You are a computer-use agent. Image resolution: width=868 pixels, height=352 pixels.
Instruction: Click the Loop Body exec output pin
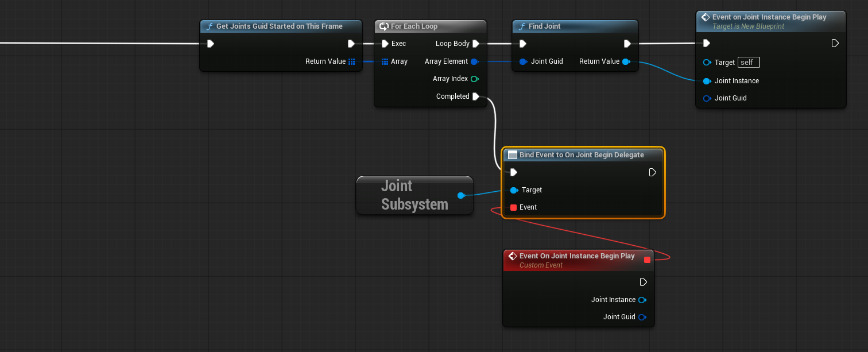click(475, 44)
